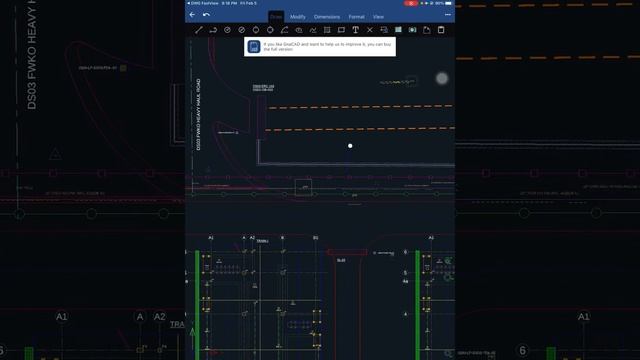Select the Polyline tool with arrow
Image resolution: width=640 pixels, height=360 pixels.
(x=213, y=30)
